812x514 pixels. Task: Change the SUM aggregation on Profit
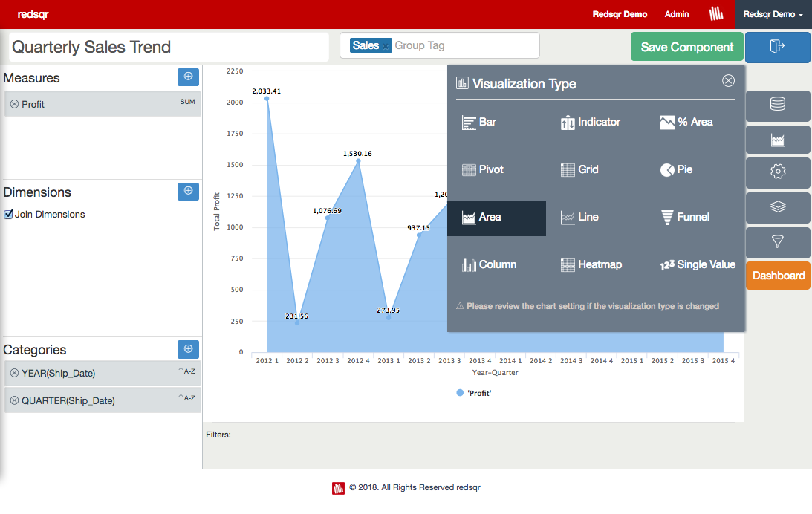coord(187,102)
